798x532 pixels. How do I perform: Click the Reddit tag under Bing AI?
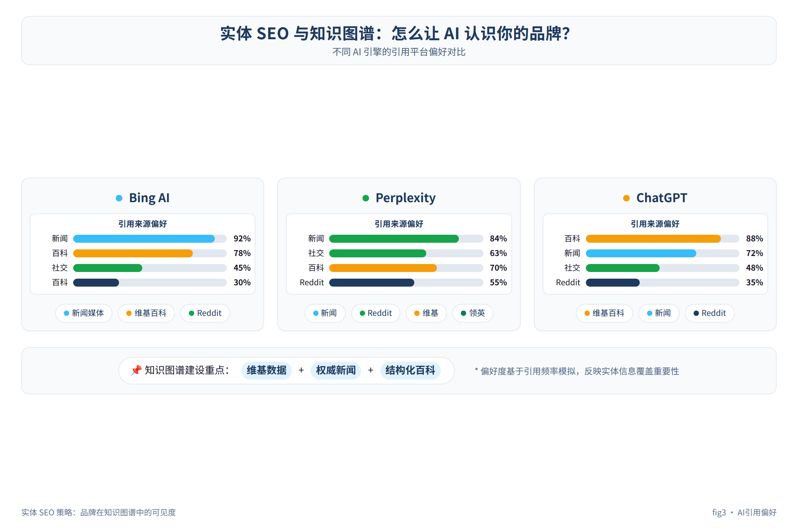click(x=205, y=313)
